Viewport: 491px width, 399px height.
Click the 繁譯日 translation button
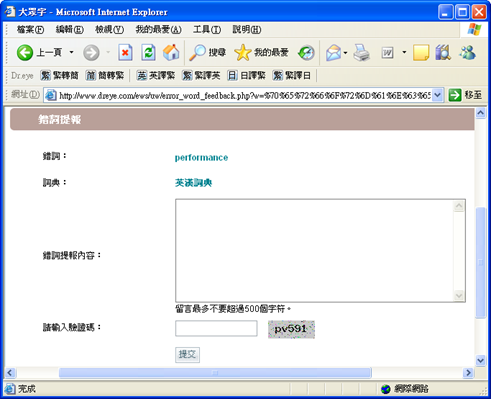(292, 76)
